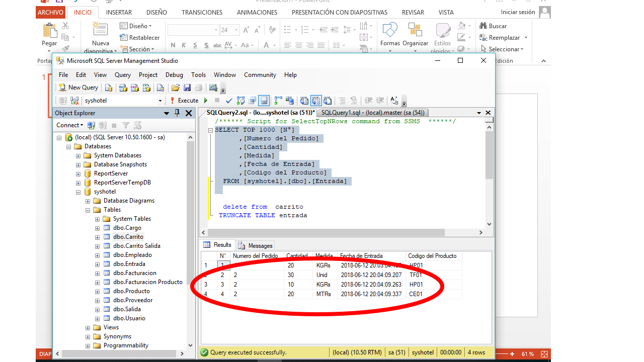Click the Change Connection icon with red X

pyautogui.click(x=74, y=101)
